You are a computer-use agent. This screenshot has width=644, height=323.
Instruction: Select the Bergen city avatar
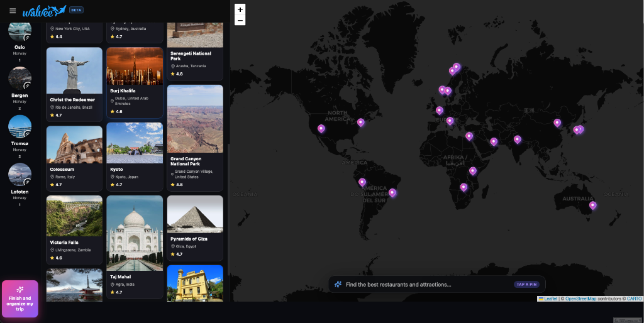19,79
